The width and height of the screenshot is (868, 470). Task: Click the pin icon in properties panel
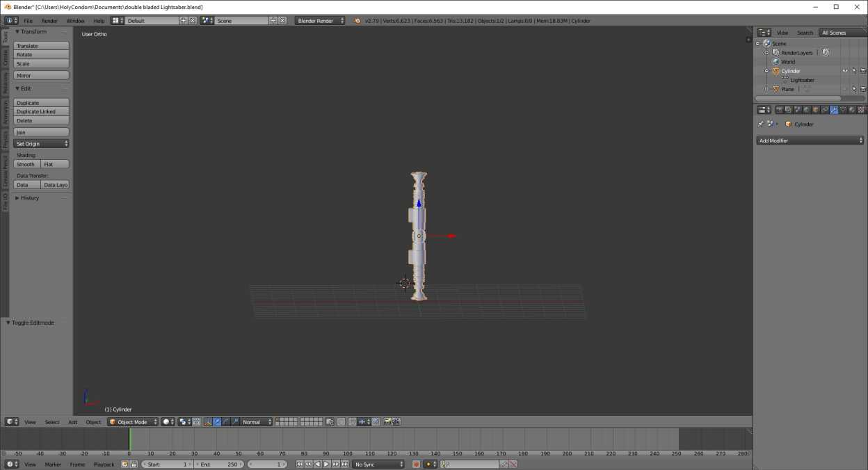click(760, 124)
